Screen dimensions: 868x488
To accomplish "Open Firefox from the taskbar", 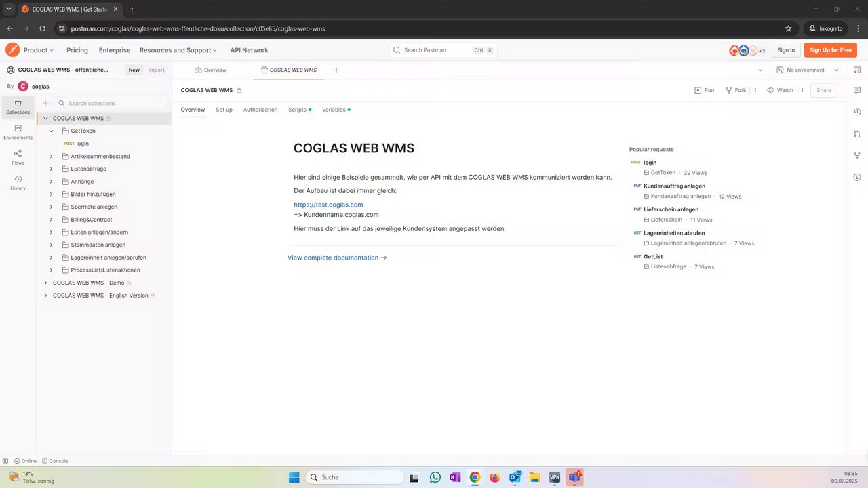I will point(494,477).
